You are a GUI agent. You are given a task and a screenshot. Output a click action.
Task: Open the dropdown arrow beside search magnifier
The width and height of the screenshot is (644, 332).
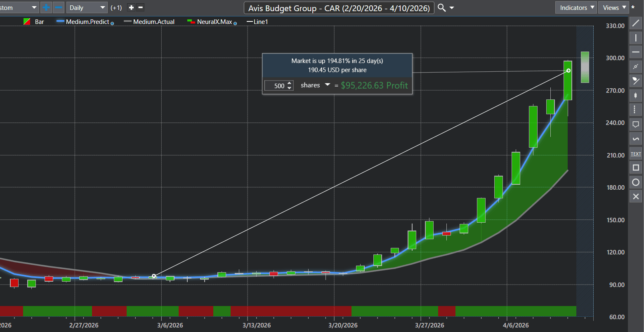[x=452, y=8]
